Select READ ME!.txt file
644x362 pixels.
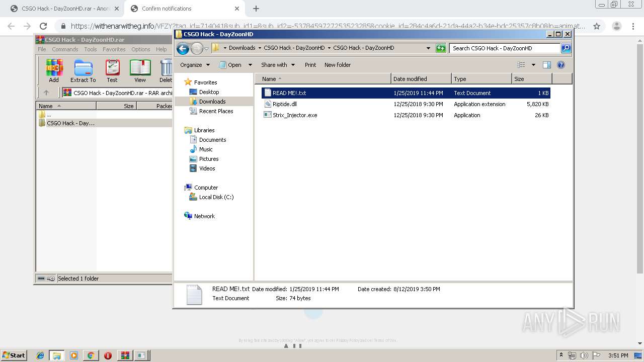pyautogui.click(x=406, y=93)
